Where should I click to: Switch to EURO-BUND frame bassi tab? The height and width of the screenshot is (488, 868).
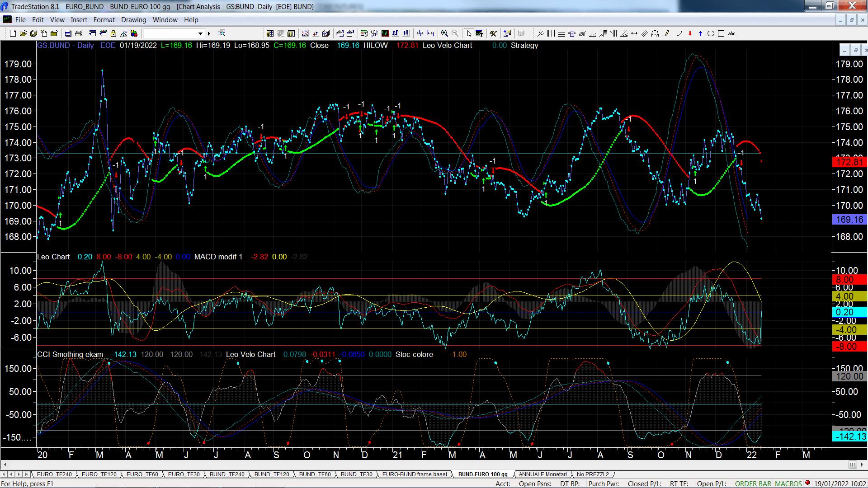point(415,474)
